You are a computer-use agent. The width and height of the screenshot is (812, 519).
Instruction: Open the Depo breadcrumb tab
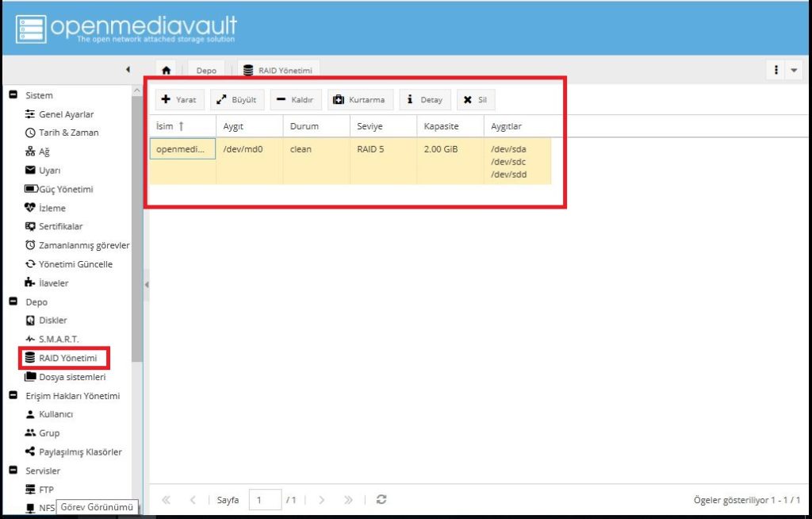(206, 70)
